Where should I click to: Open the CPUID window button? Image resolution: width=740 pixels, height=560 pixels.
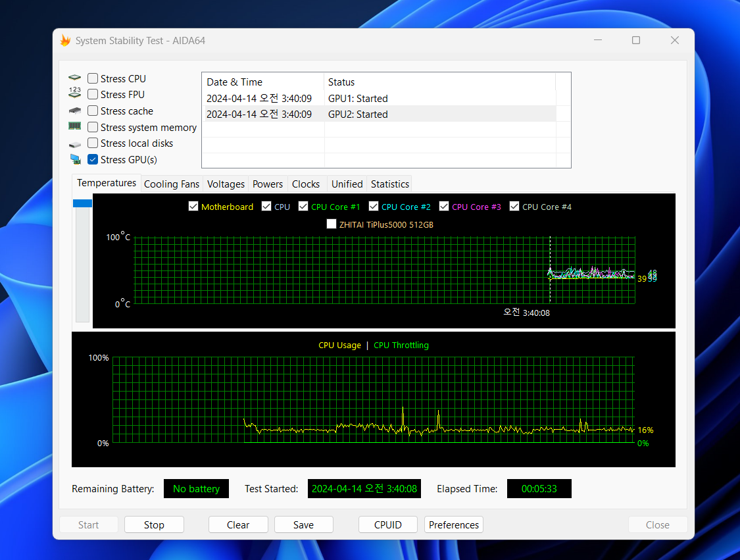click(x=387, y=524)
